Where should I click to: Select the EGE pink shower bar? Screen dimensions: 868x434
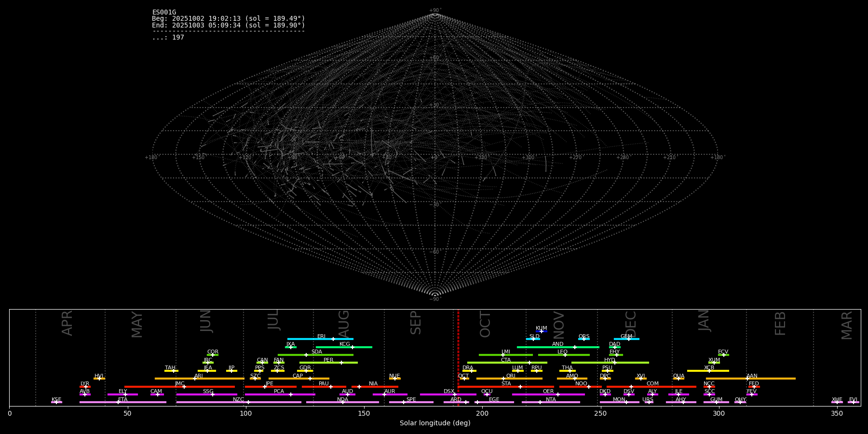[494, 402]
